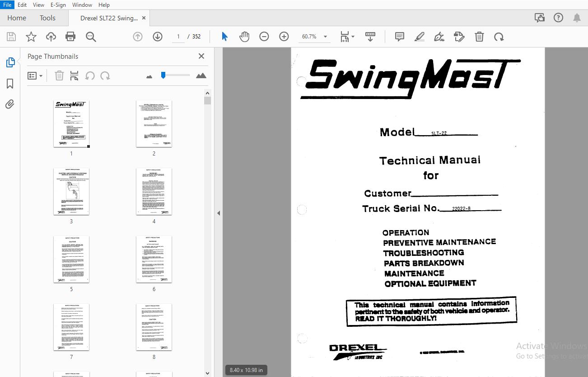Save the file with the floppy disk icon
Image resolution: width=588 pixels, height=377 pixels.
tap(11, 37)
